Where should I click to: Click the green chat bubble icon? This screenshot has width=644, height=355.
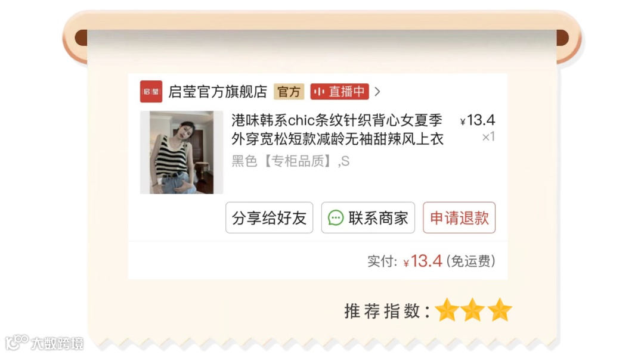[336, 218]
